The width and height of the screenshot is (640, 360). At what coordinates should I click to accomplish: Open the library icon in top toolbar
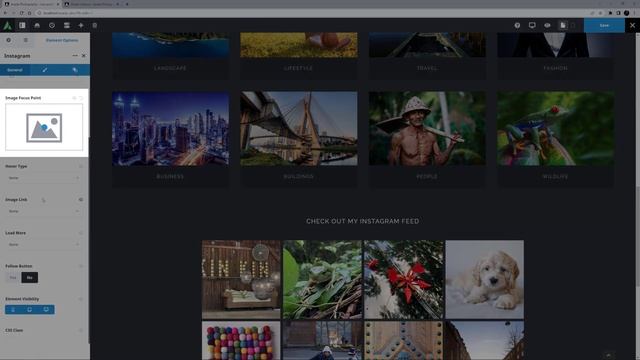(37, 25)
